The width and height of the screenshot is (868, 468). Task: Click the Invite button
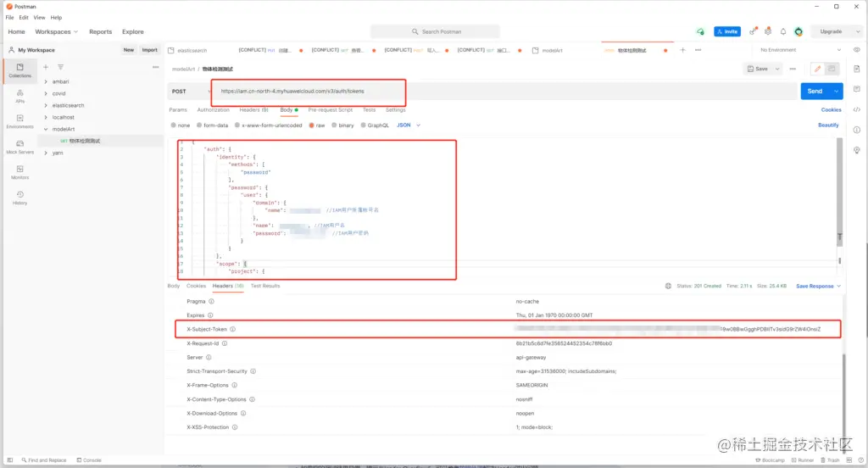727,31
